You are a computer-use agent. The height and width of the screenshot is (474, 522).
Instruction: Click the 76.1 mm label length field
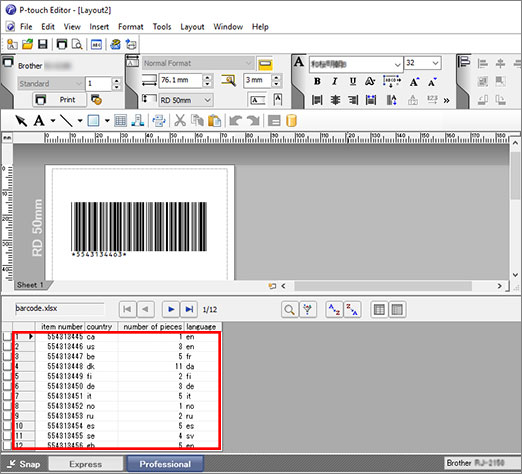[180, 80]
